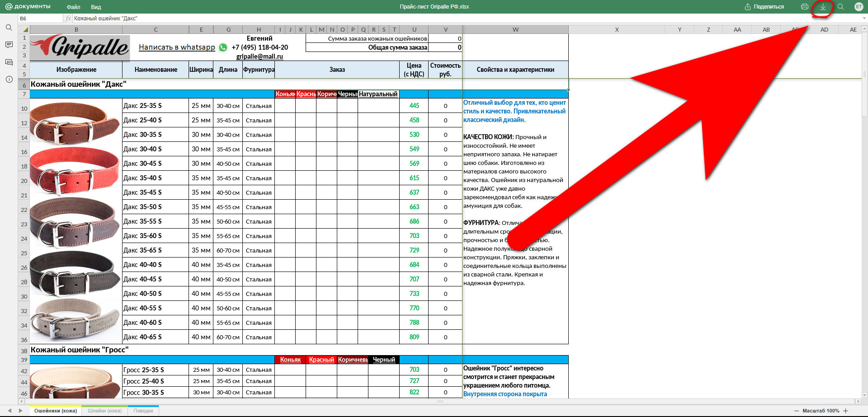Click the Цена (с НДС) header cell

coord(414,70)
